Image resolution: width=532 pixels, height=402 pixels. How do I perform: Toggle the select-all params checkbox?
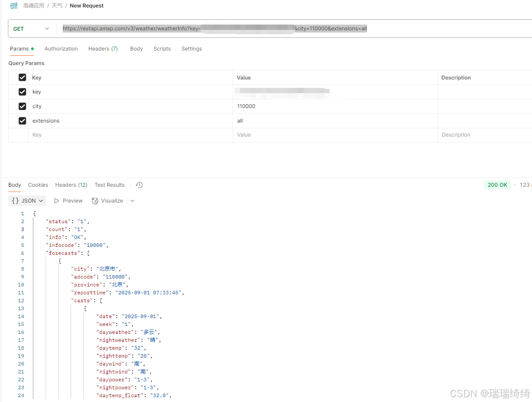22,77
